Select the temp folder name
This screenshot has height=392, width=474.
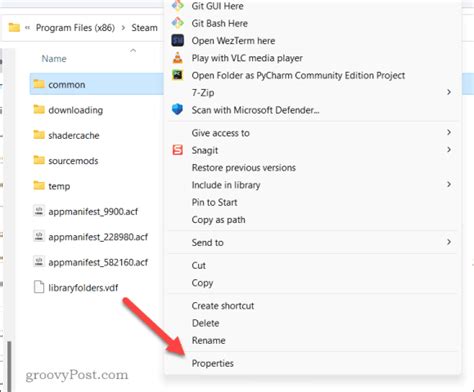coord(59,186)
